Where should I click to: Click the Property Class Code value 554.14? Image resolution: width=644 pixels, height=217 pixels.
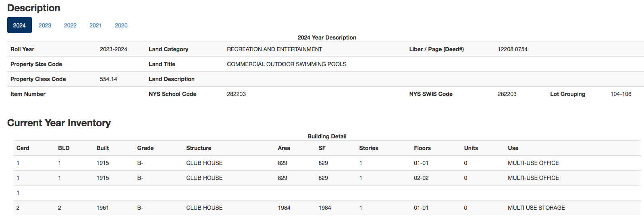pos(108,79)
